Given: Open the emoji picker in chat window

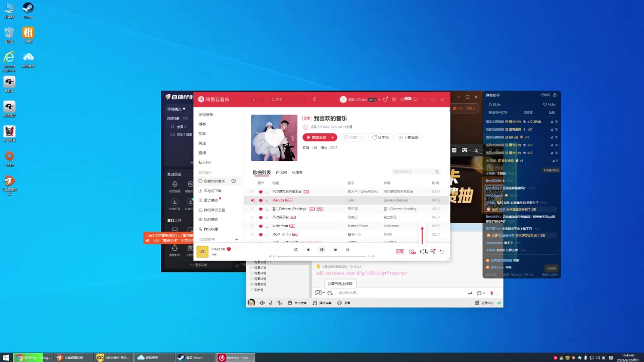Looking at the screenshot, I should pyautogui.click(x=330, y=293).
